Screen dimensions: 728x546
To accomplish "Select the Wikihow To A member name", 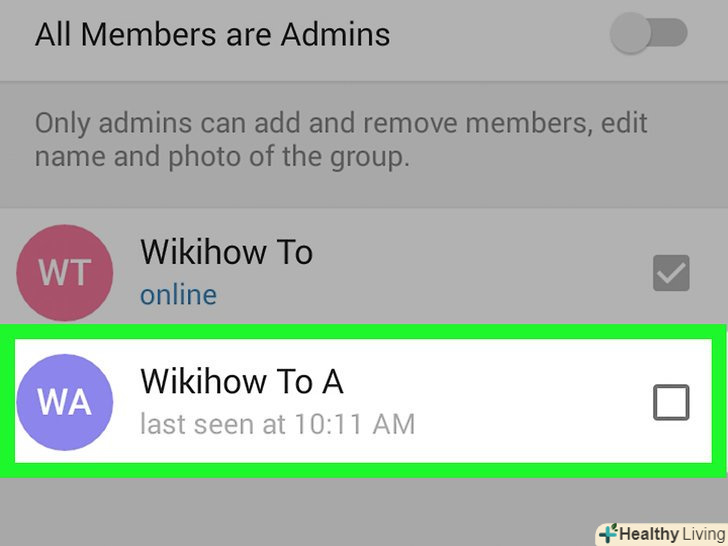I will click(242, 382).
